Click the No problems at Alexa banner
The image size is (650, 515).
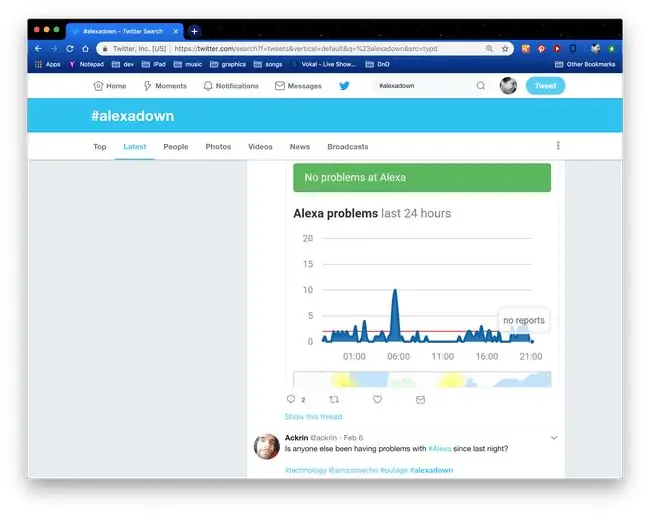pos(422,177)
